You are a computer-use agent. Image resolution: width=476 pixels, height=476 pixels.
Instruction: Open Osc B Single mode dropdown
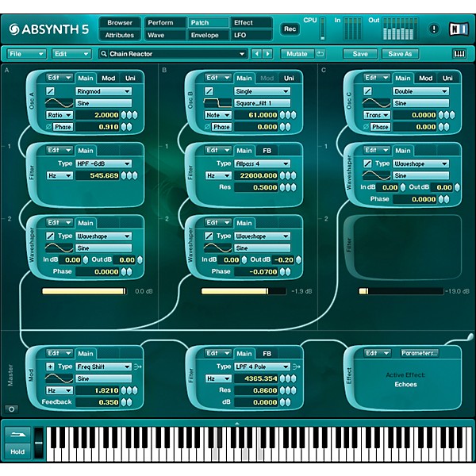click(x=262, y=91)
